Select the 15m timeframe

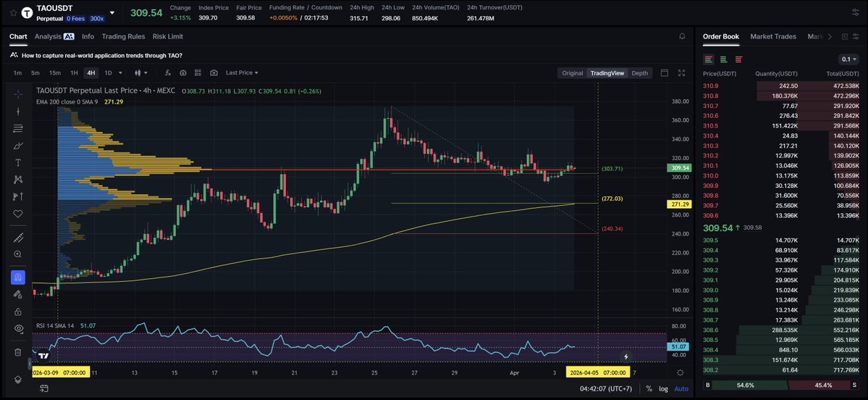(55, 72)
